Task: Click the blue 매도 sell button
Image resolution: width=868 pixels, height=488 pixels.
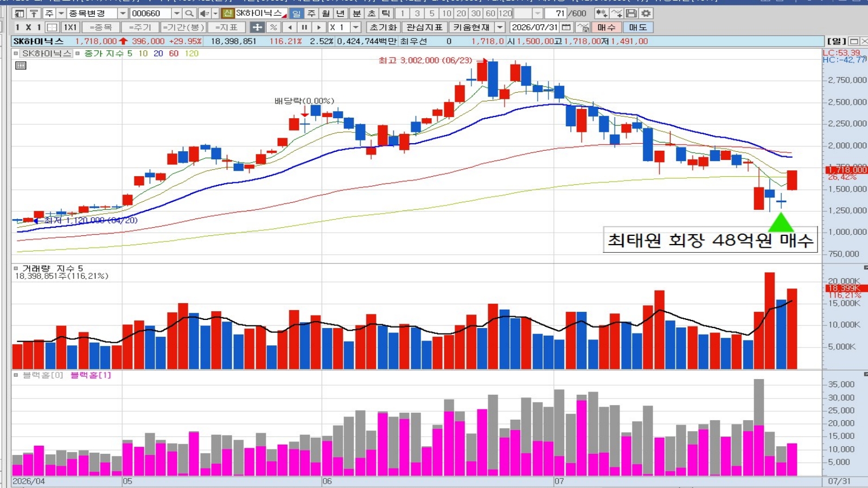Action: coord(638,27)
